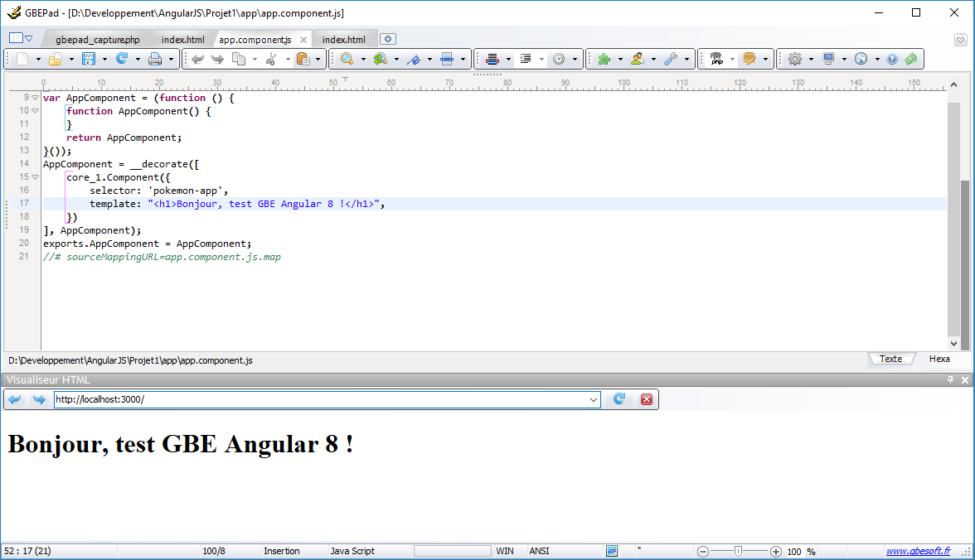Paste from the clipboard
This screenshot has height=560, width=975.
point(303,59)
